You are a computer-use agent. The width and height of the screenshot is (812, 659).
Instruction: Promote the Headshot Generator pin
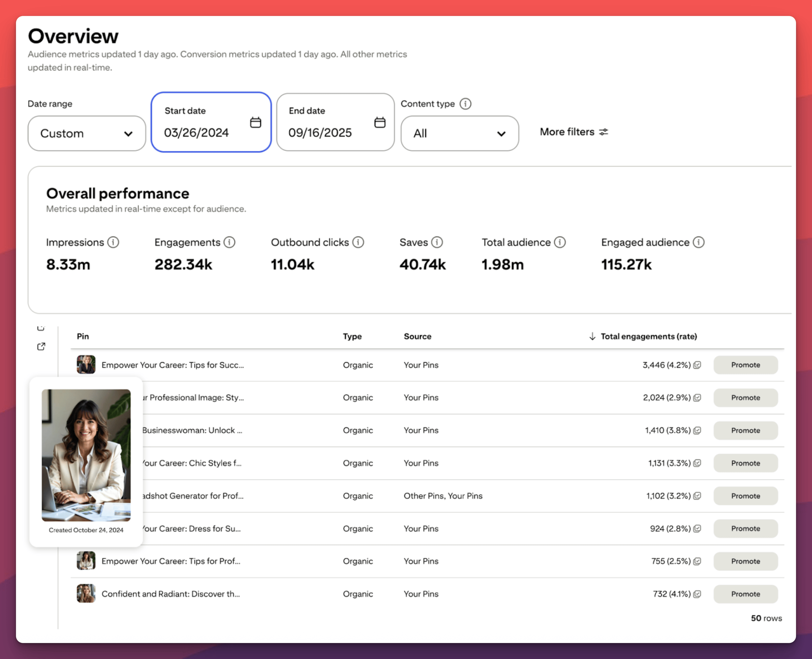pos(745,496)
